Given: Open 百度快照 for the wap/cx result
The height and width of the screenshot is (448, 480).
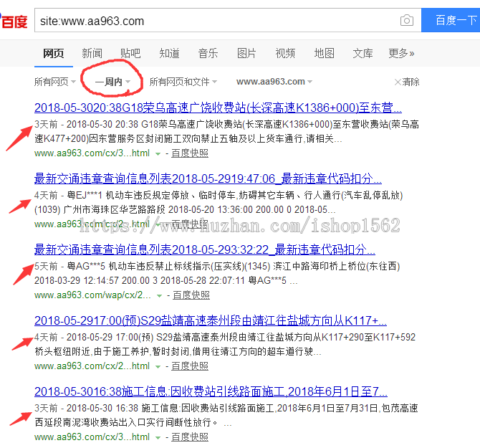Looking at the screenshot, I should pos(191,295).
